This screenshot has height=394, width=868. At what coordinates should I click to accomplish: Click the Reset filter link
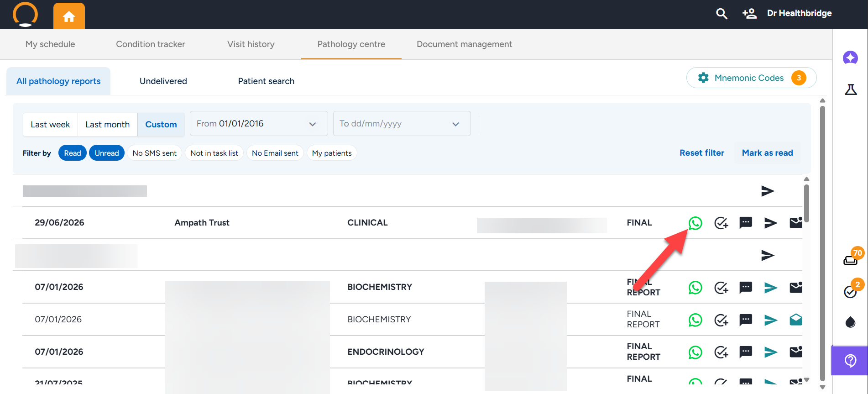(x=702, y=153)
